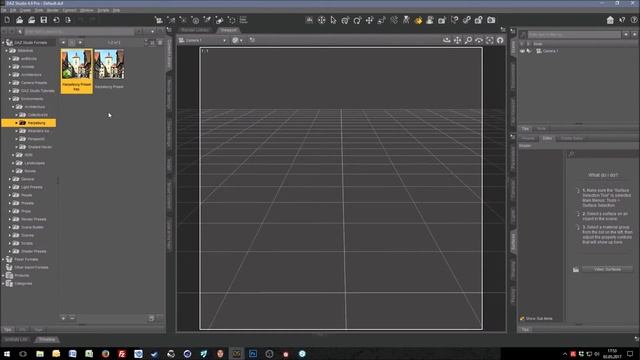Switch to the Timeline tab
The height and width of the screenshot is (360, 640).
tap(47, 340)
